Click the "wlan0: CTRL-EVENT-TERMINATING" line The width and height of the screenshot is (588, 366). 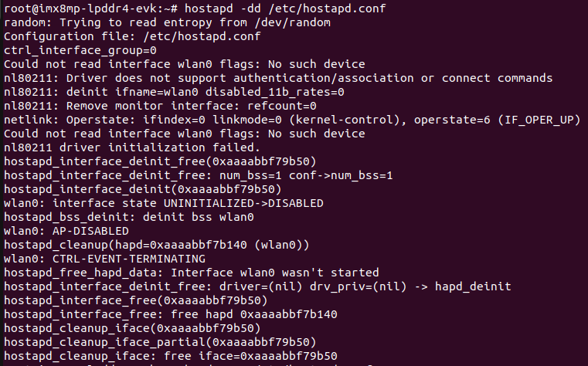pos(104,259)
